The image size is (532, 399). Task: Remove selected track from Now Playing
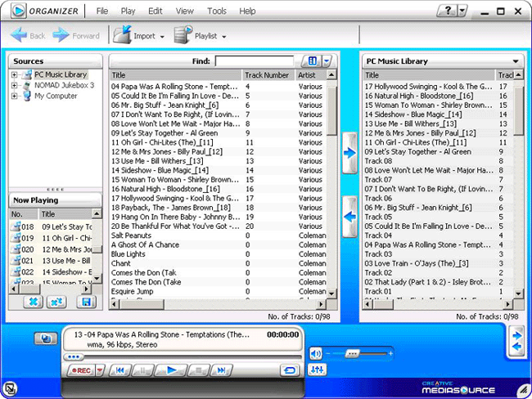pyautogui.click(x=34, y=302)
